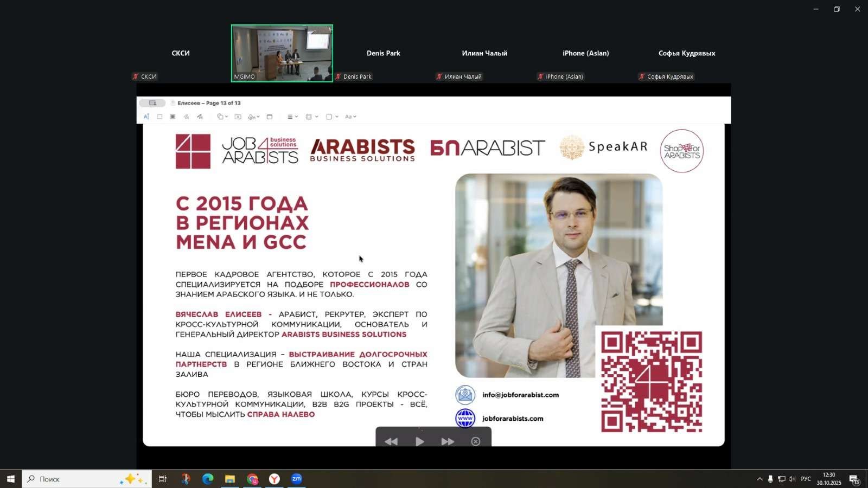Select the Draw pen tool
Screen dimensions: 868x488
pyautogui.click(x=200, y=117)
